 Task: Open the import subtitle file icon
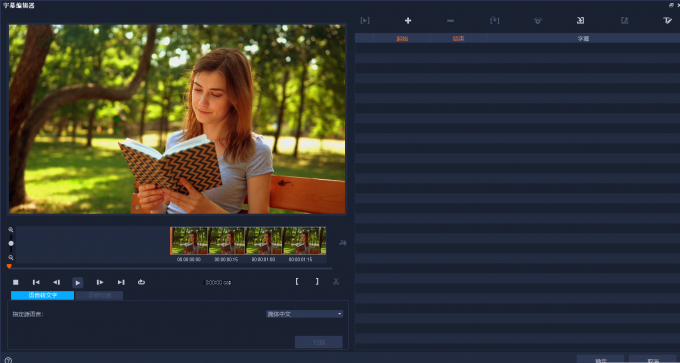[581, 20]
